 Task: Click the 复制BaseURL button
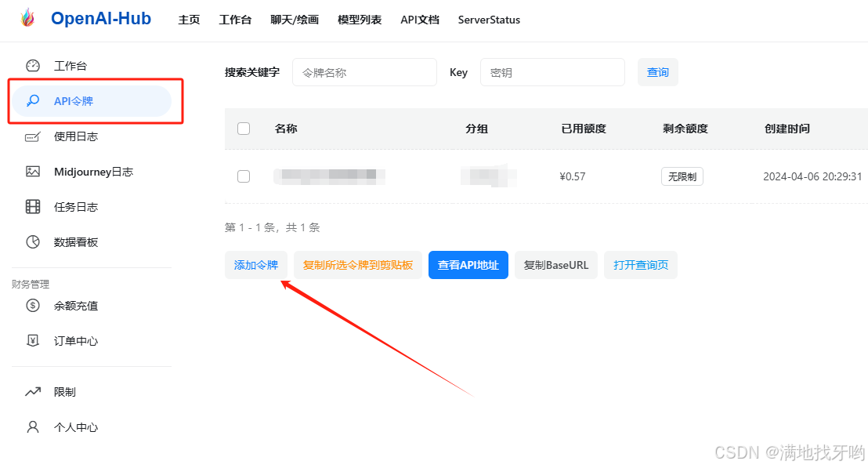(x=555, y=265)
